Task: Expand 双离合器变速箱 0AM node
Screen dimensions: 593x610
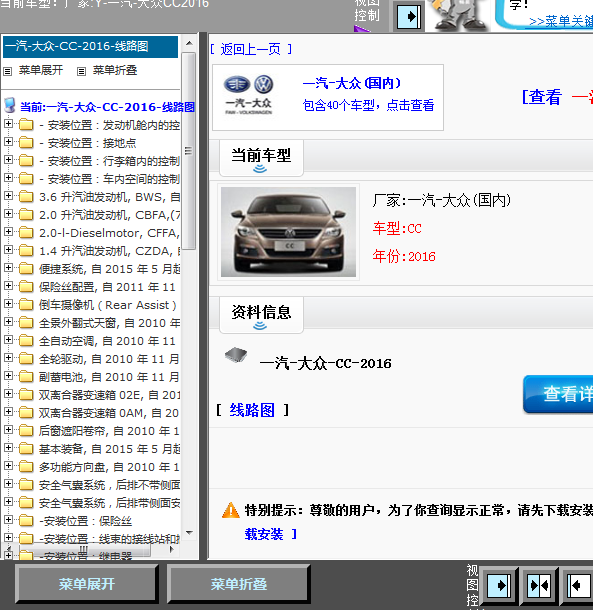Action: (x=8, y=411)
